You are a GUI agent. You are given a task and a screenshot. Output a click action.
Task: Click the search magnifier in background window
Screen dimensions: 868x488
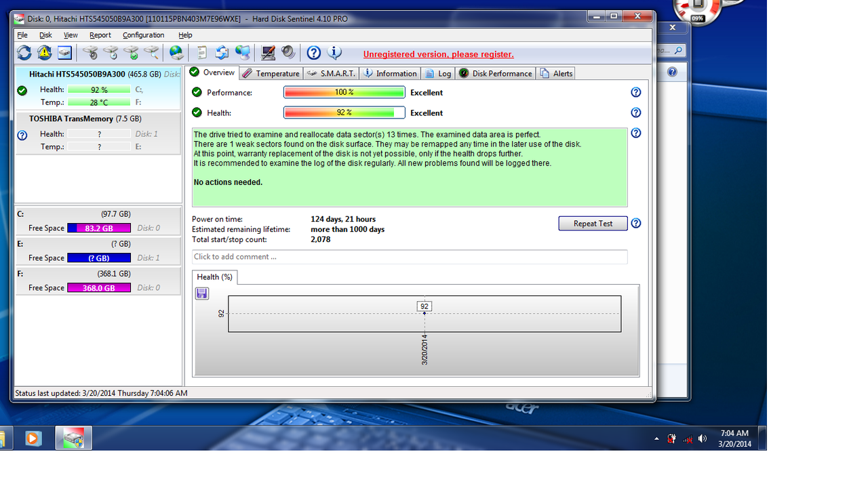(x=679, y=50)
